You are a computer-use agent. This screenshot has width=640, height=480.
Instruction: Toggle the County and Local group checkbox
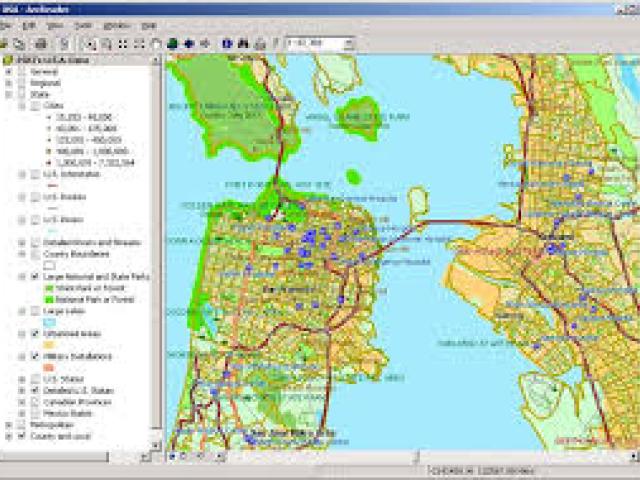[22, 436]
